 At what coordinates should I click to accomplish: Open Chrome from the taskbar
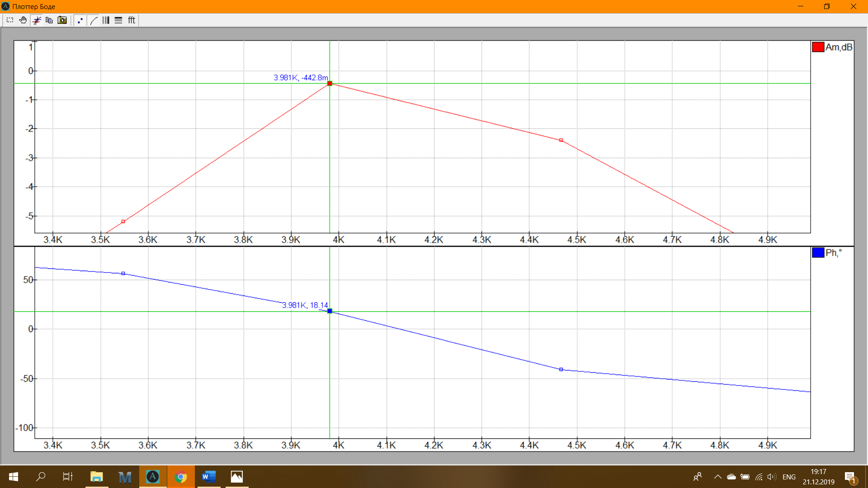[x=181, y=477]
